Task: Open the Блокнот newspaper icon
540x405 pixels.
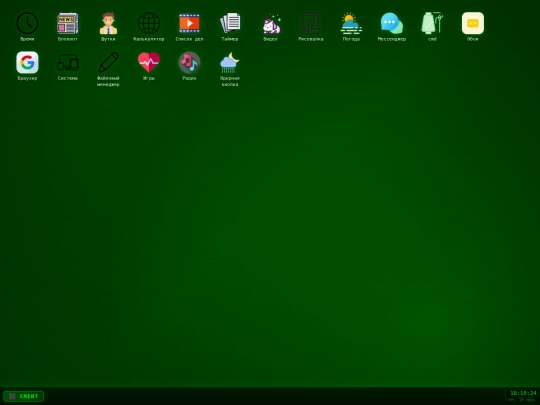Action: pyautogui.click(x=68, y=23)
